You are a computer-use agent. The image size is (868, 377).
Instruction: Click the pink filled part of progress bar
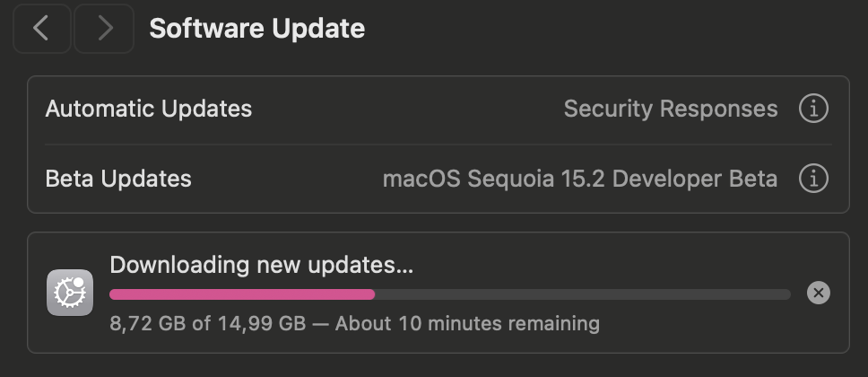tap(242, 294)
